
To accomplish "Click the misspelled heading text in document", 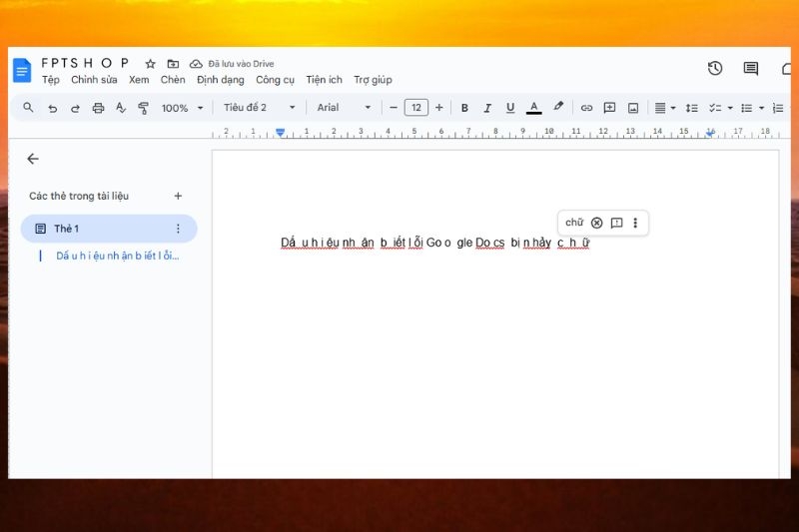I will point(435,243).
